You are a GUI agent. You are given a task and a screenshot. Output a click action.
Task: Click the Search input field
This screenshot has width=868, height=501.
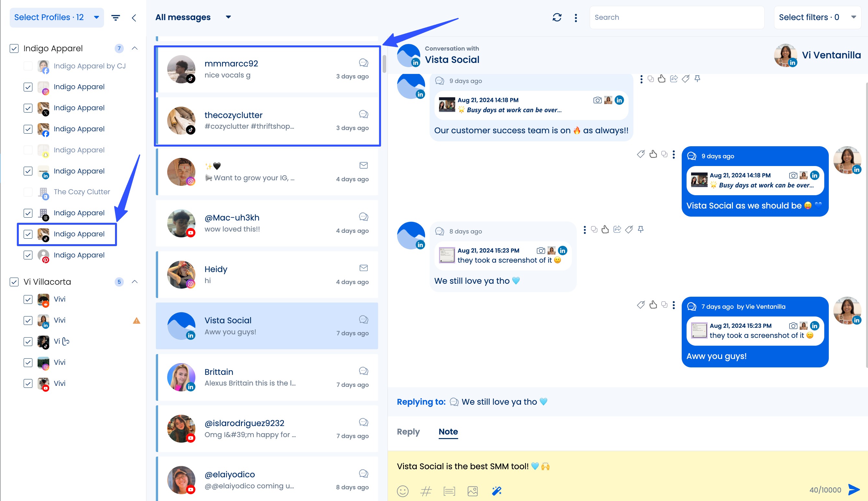677,17
